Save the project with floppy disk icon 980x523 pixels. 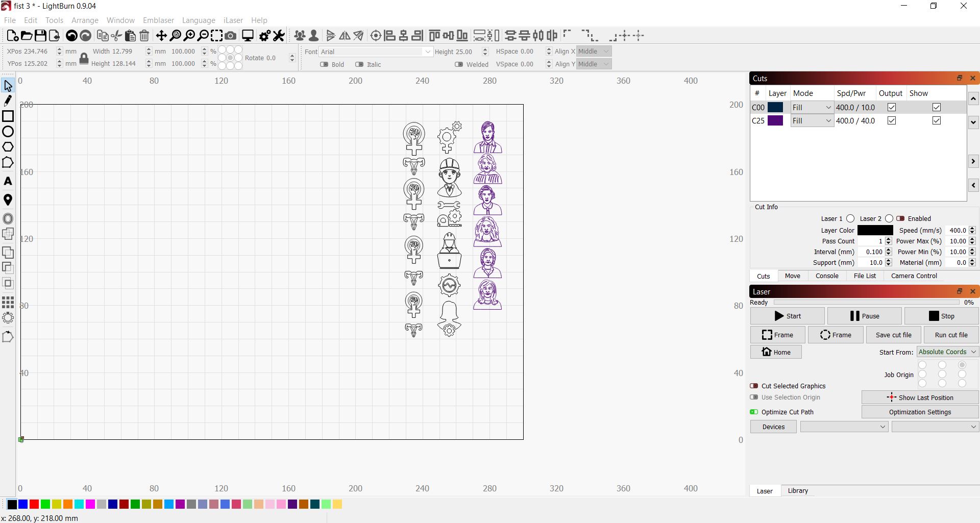[40, 36]
